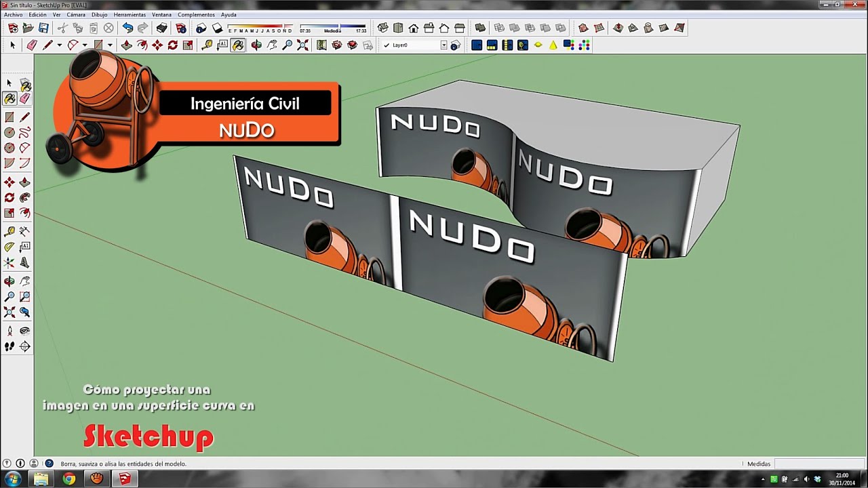The height and width of the screenshot is (488, 868).
Task: Open the Archivo menu
Action: (x=13, y=14)
